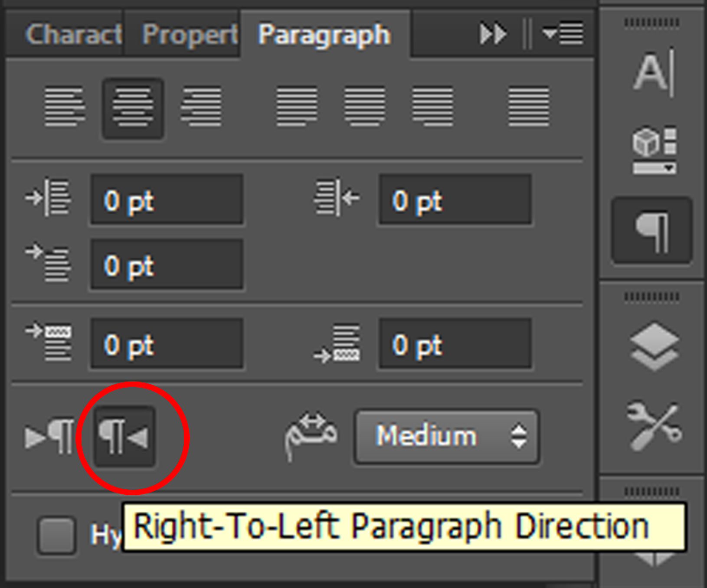Click the Justify all icon
The height and width of the screenshot is (588, 707).
[x=528, y=107]
